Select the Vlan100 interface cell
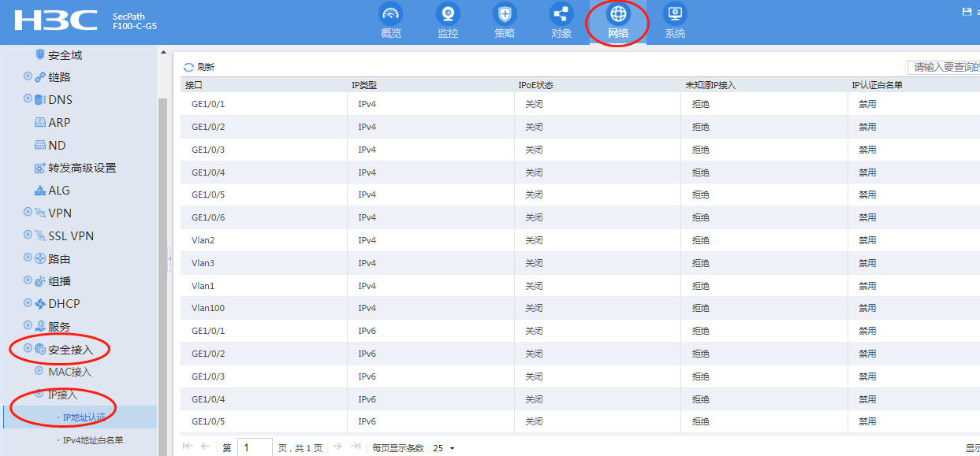Screen dimensions: 980x456 (208, 308)
